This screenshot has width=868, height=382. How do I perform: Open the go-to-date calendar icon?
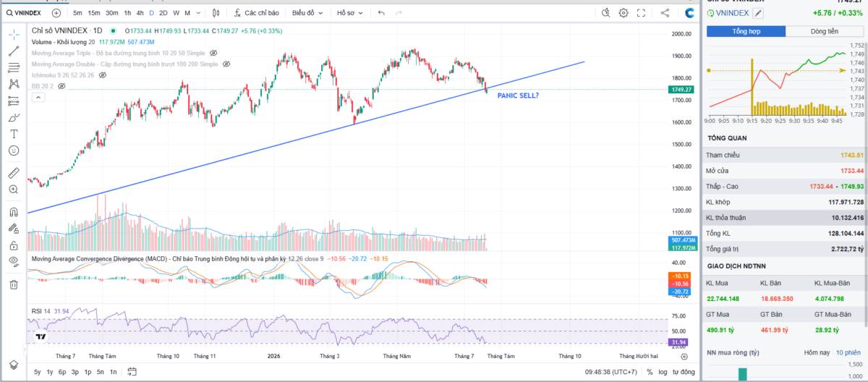132,372
